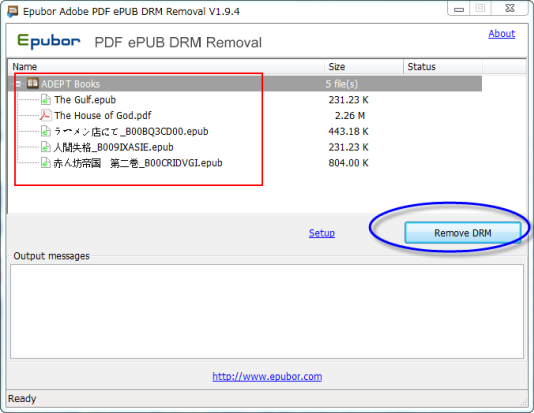
Task: Minimize the Epubor window
Action: pos(459,9)
